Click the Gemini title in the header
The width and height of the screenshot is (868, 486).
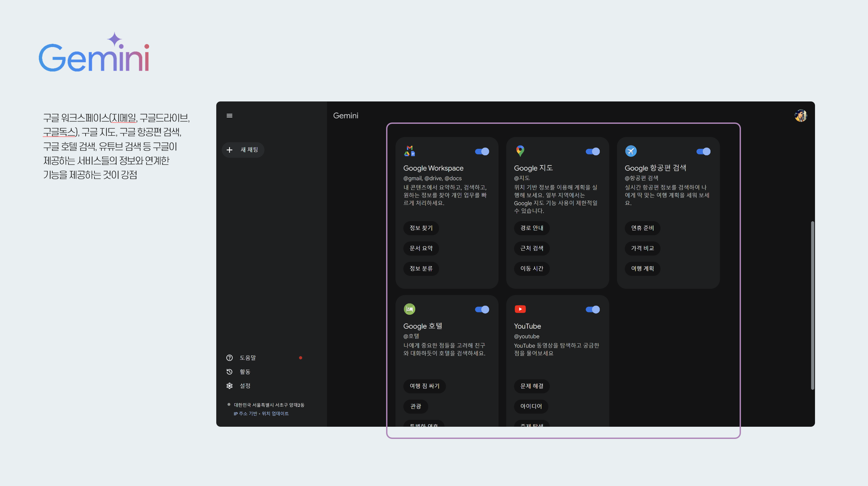coord(345,116)
